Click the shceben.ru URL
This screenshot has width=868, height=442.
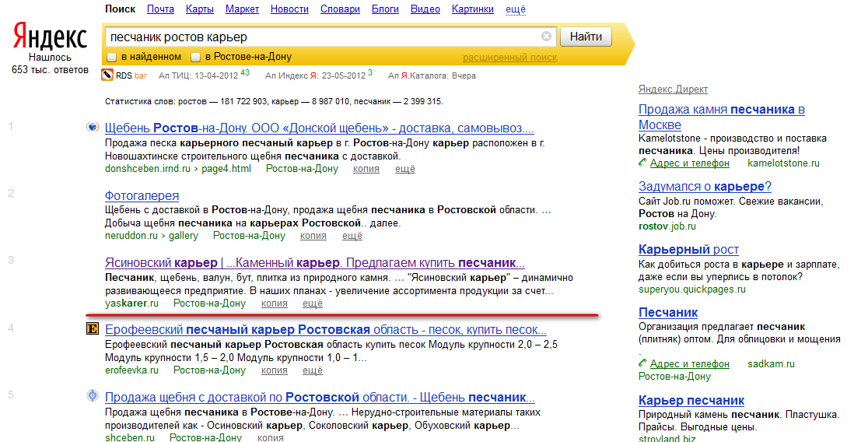130,437
